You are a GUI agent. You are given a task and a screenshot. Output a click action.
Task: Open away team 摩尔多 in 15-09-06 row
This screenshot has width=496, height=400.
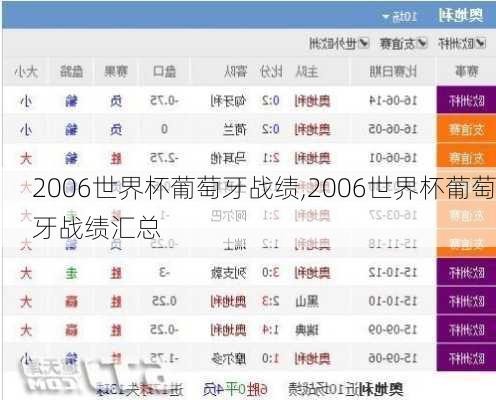point(229,358)
